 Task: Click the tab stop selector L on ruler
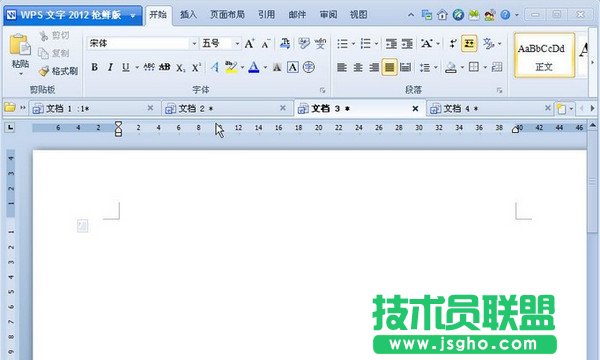point(10,127)
